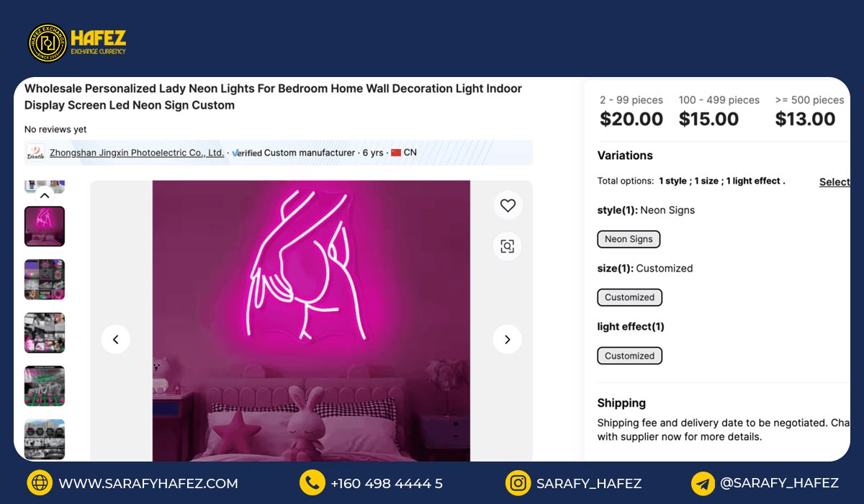Image resolution: width=864 pixels, height=504 pixels.
Task: Open Zhongshan Jingxin Photoelectric Co. supplier link
Action: [137, 153]
